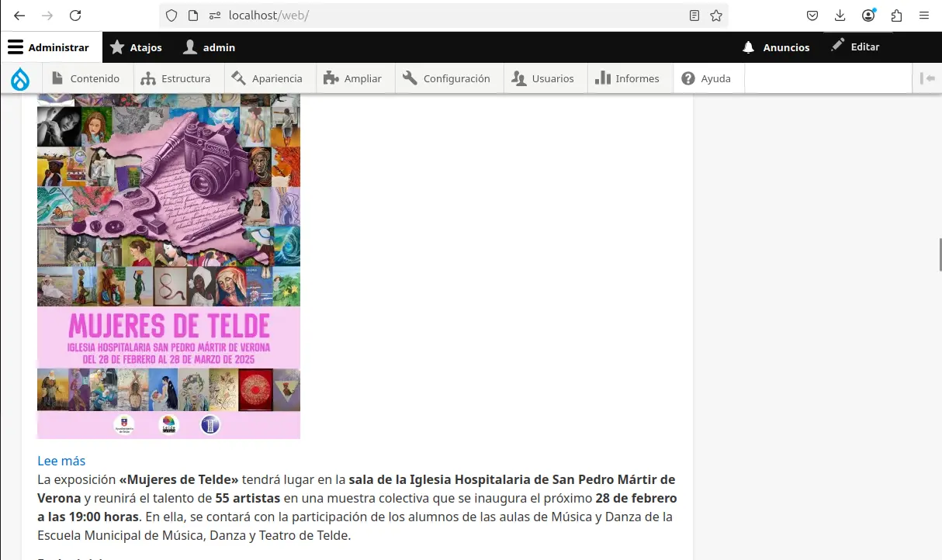This screenshot has height=560, width=942.
Task: Click the Editar pencil icon
Action: [836, 46]
